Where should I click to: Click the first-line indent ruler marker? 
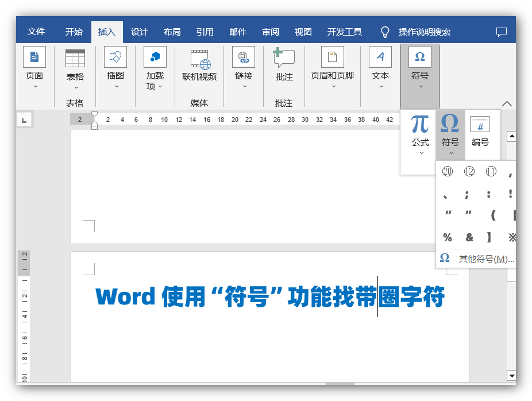click(x=95, y=114)
